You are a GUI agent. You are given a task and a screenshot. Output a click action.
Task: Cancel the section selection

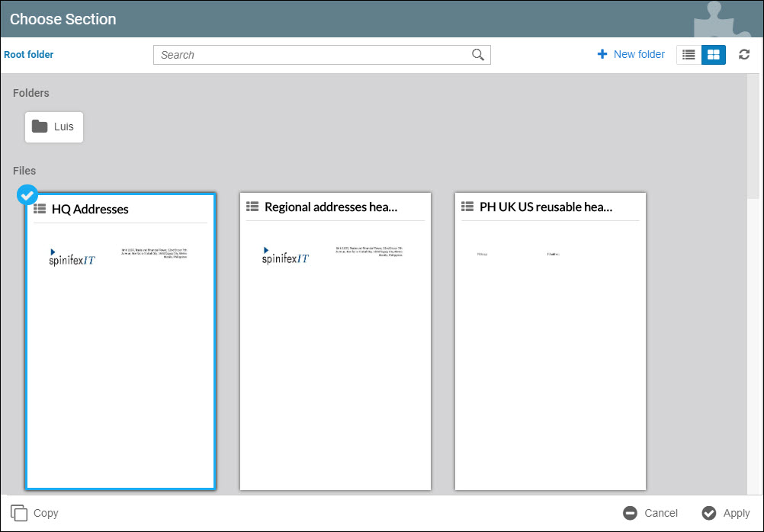(x=650, y=514)
